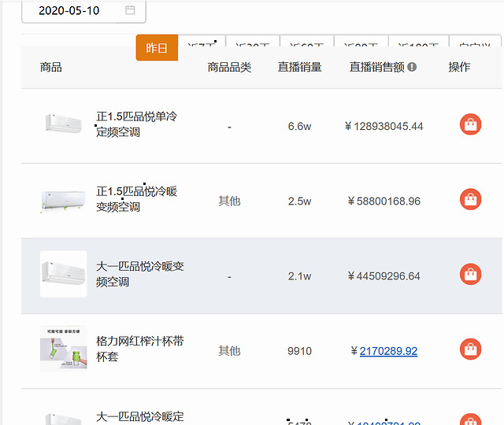Click the 直播销量 column header
The height and width of the screenshot is (425, 504).
299,68
